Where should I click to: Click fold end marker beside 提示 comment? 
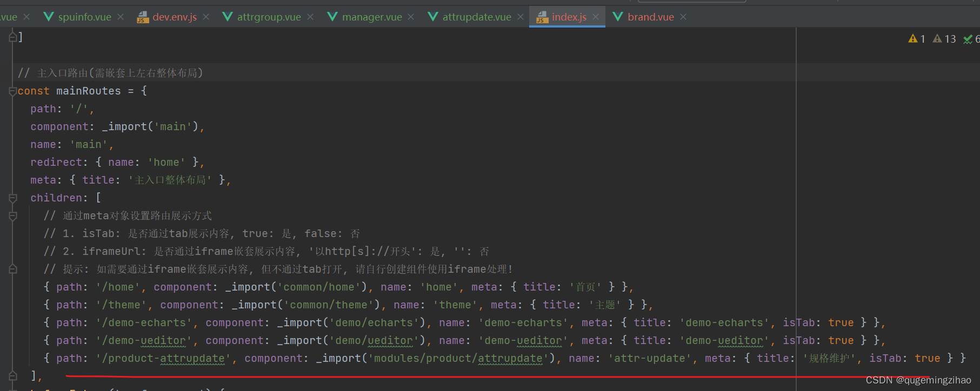pos(13,269)
